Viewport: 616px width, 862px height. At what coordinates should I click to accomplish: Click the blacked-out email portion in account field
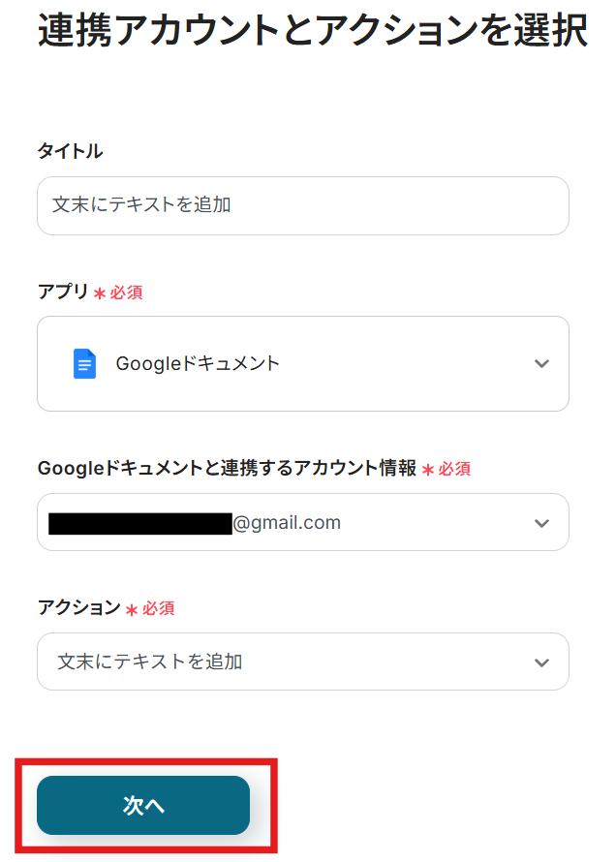tap(140, 523)
